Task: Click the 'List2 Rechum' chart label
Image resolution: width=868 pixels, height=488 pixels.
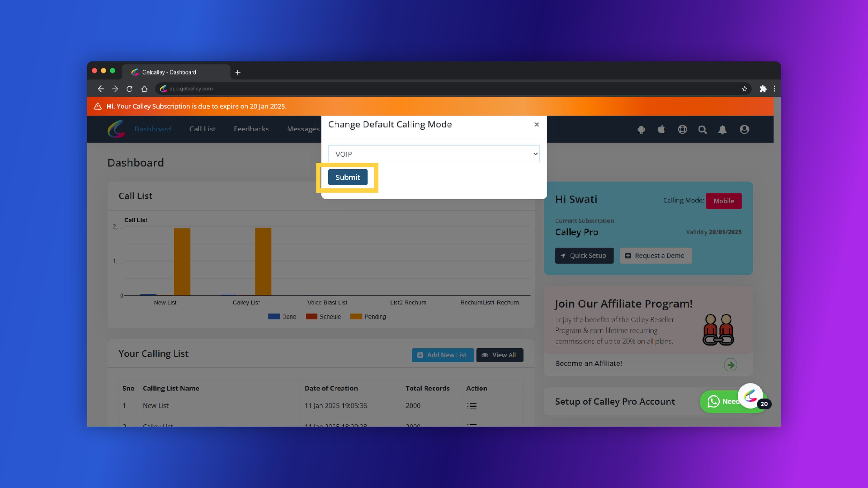Action: pyautogui.click(x=408, y=303)
